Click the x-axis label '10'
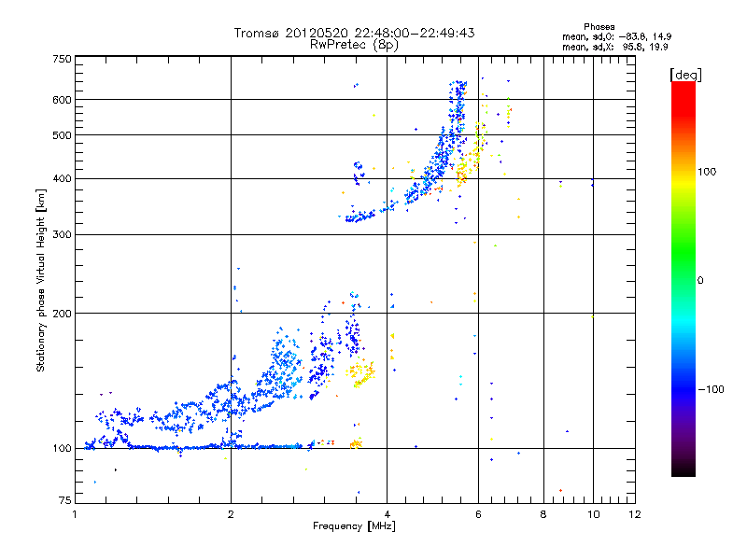747x560 pixels. tap(593, 514)
